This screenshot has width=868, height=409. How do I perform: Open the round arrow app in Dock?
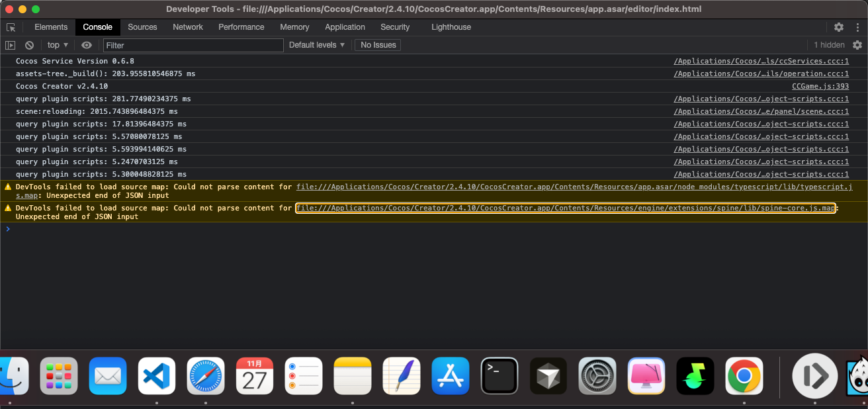pyautogui.click(x=815, y=376)
